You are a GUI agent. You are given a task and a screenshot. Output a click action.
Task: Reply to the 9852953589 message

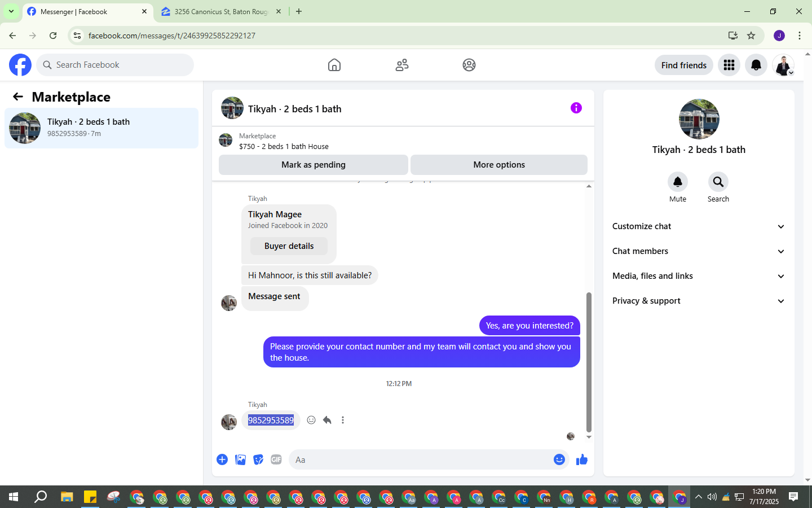pyautogui.click(x=327, y=420)
